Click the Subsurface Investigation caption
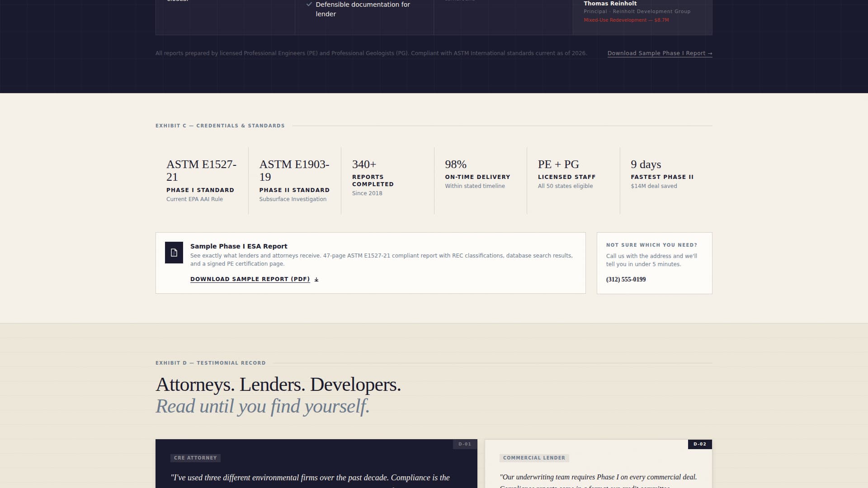 pyautogui.click(x=292, y=199)
